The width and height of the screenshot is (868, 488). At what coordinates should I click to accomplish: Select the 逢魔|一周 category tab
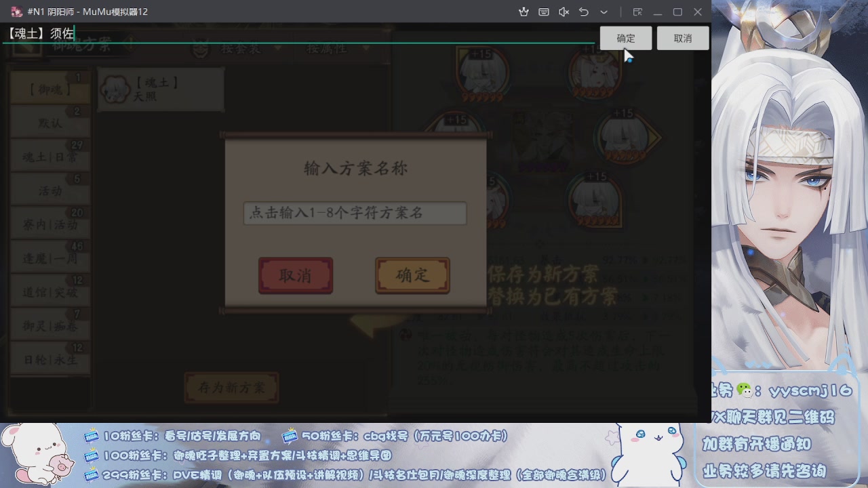50,258
